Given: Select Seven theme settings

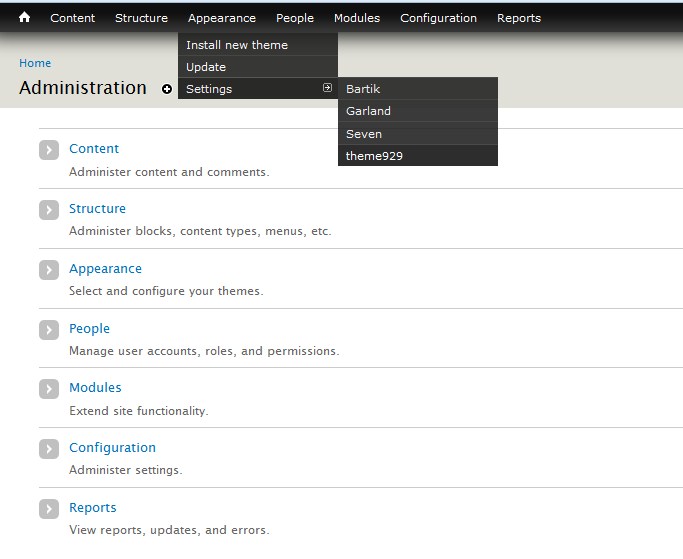Looking at the screenshot, I should tap(418, 133).
